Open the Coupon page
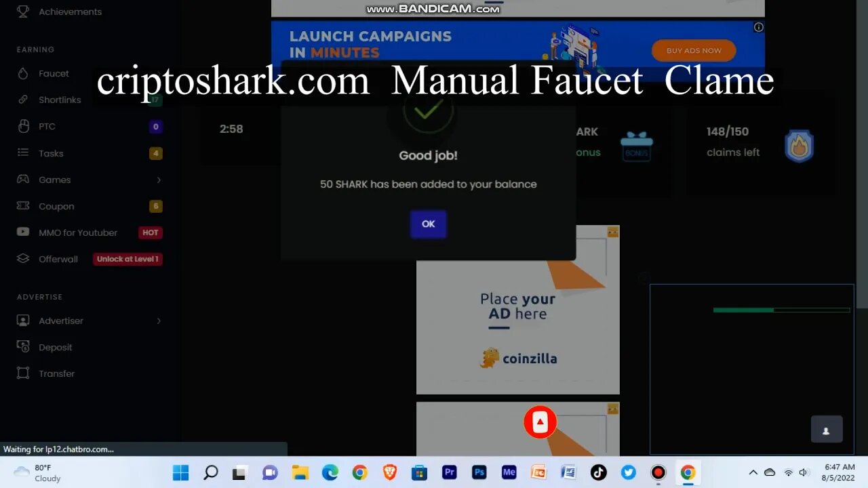This screenshot has height=488, width=868. 56,206
